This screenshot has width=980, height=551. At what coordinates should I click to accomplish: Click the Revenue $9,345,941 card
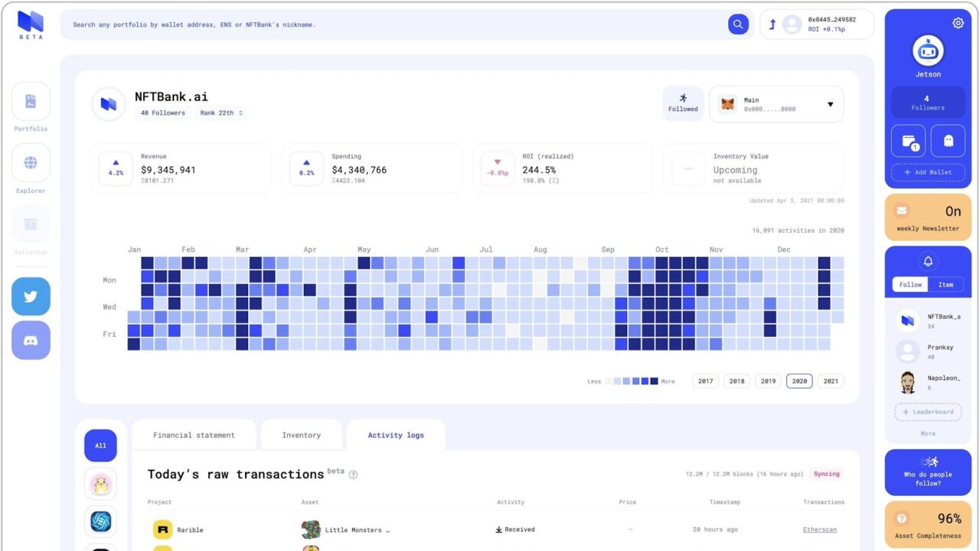[181, 168]
